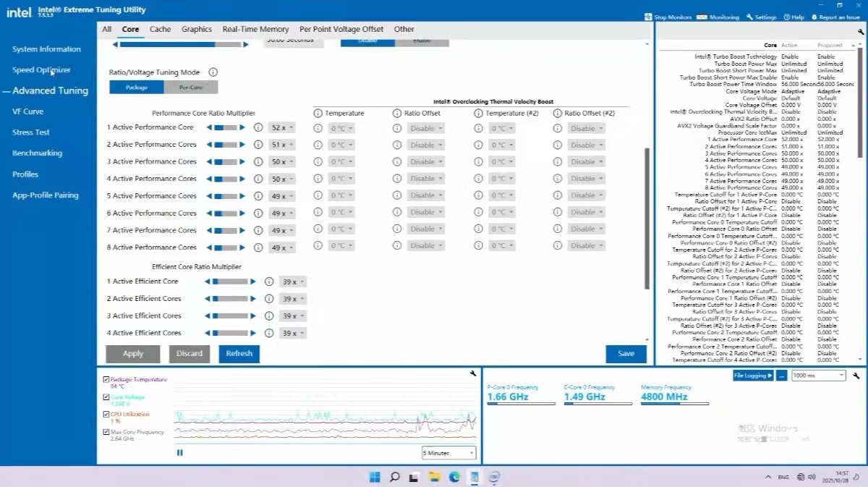This screenshot has width=868, height=487.
Task: Increase 8 Active Performance Cores ratio arrow
Action: (x=242, y=247)
